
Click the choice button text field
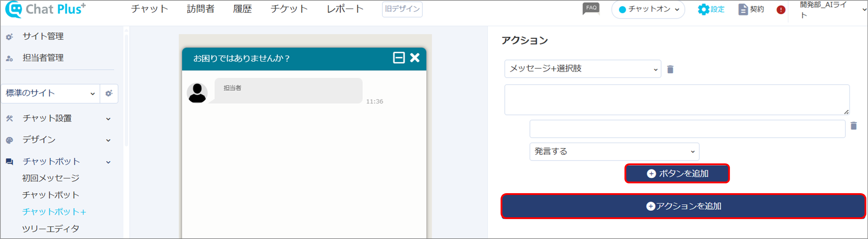tap(687, 129)
